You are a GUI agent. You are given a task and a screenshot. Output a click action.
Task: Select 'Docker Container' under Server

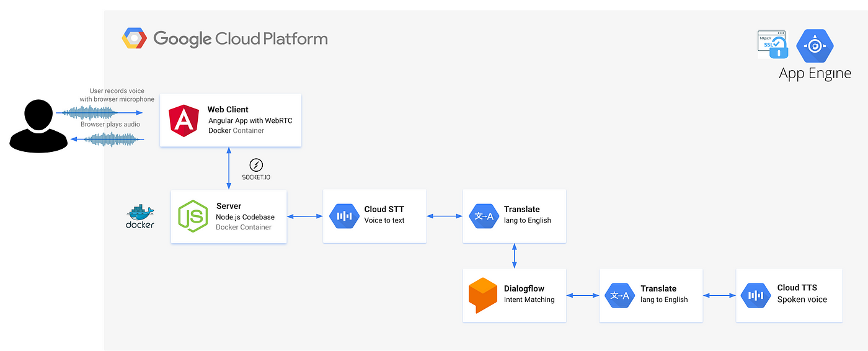coord(244,228)
